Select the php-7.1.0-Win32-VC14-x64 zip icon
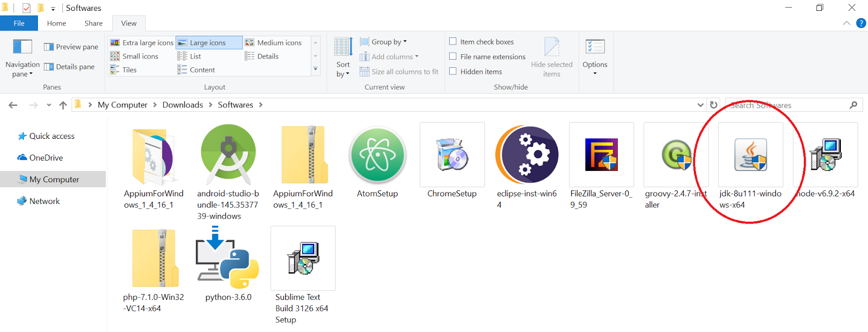 point(155,258)
